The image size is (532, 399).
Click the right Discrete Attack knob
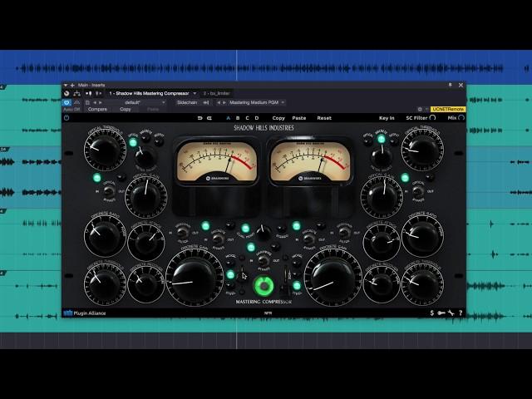382,243
